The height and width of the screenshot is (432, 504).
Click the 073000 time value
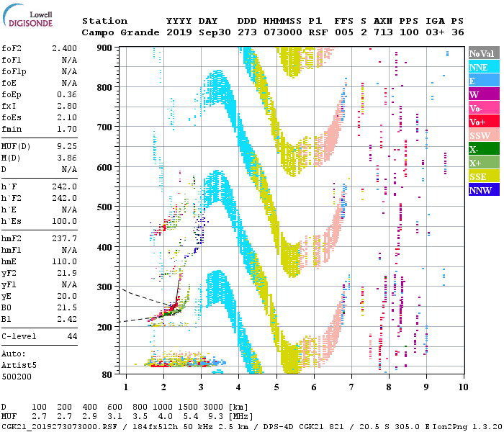tap(283, 32)
